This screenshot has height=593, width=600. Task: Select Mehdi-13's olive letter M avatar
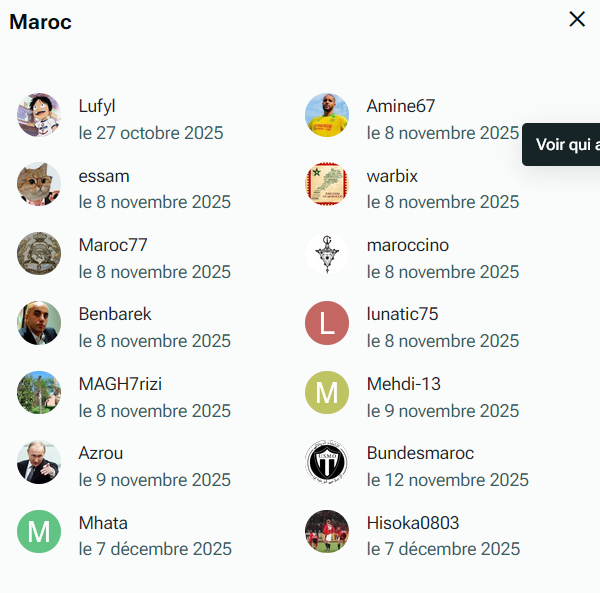coord(327,393)
